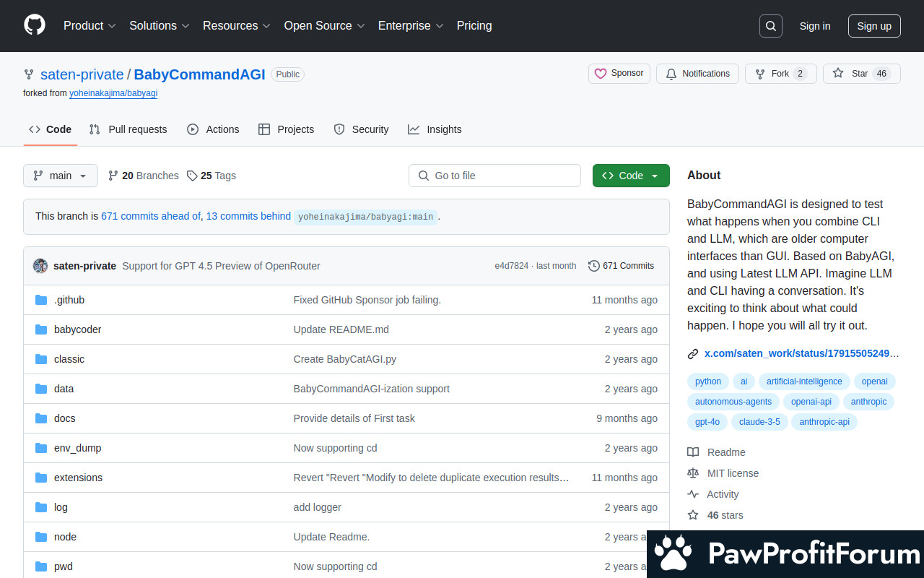Expand the green Code dropdown
Viewport: 924px width, 578px height.
click(630, 176)
